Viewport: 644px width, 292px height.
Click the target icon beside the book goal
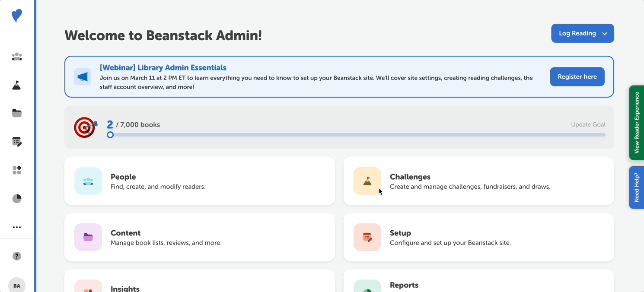(85, 127)
